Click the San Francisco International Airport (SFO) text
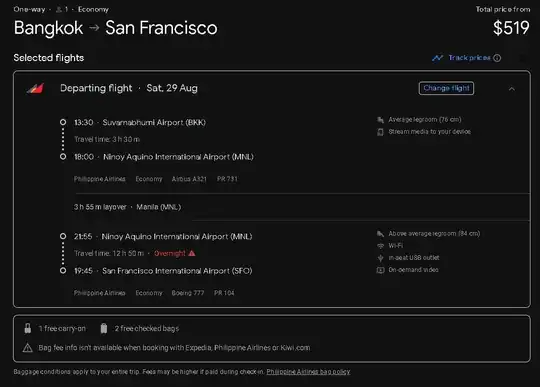540x387 pixels. click(x=177, y=271)
